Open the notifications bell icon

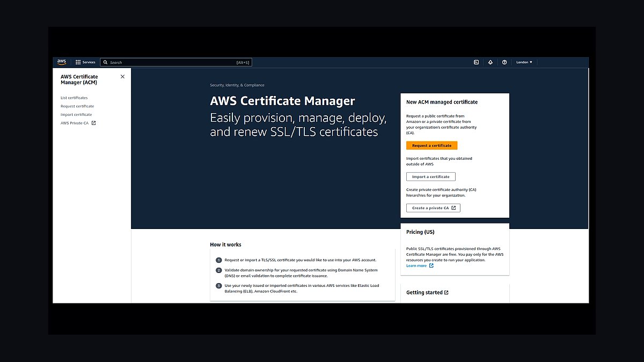[490, 62]
